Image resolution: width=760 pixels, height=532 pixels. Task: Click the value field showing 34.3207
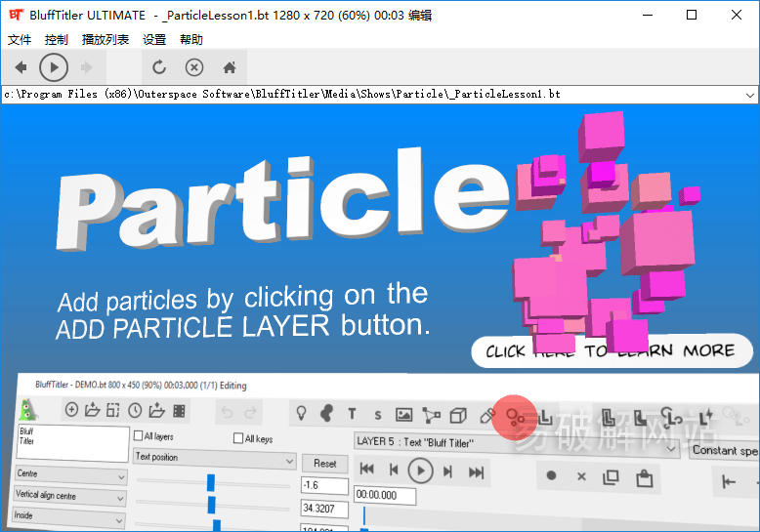tap(324, 509)
